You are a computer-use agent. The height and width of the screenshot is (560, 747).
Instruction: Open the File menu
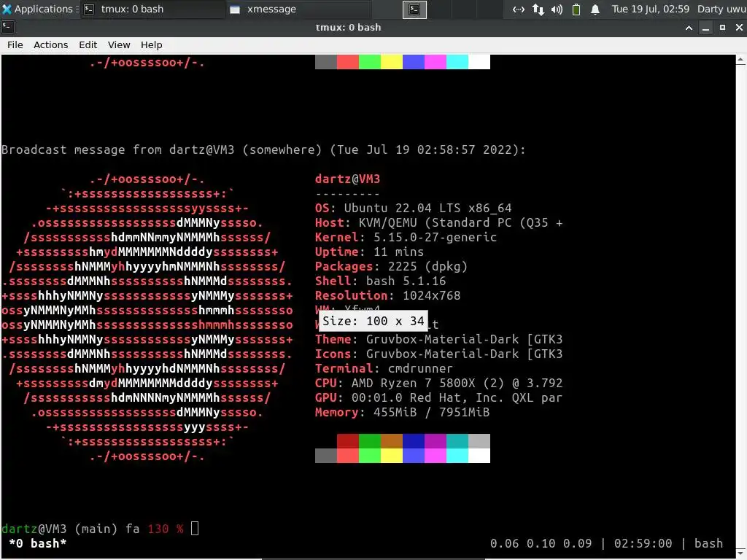click(x=15, y=44)
